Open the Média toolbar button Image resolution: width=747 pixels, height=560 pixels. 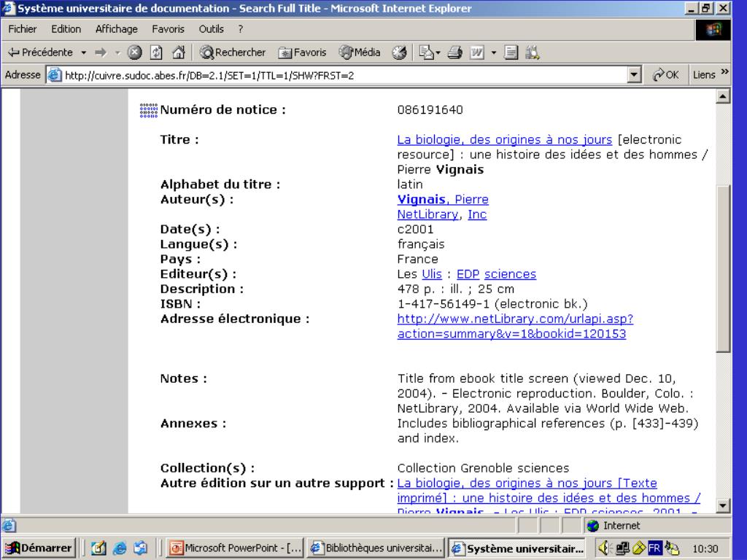click(x=360, y=52)
